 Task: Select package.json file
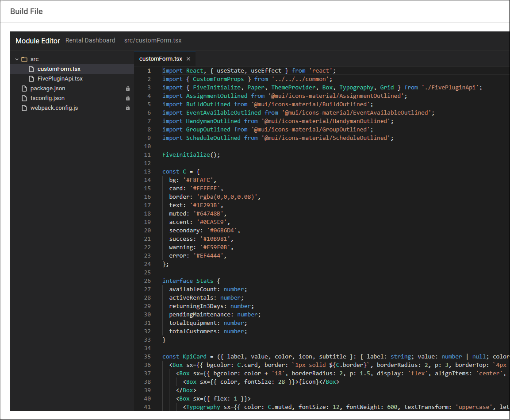(x=72, y=89)
